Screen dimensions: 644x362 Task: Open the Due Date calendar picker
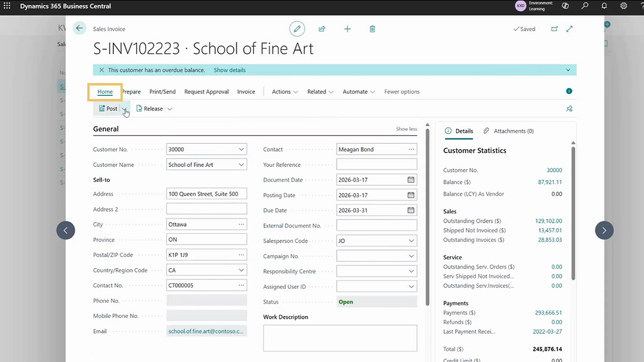[411, 210]
